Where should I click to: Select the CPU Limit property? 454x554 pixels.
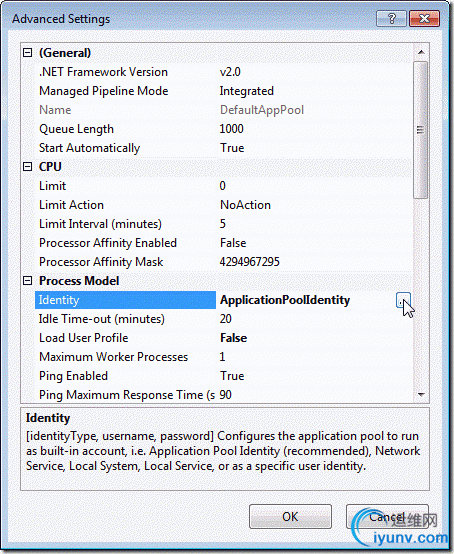pos(224,186)
